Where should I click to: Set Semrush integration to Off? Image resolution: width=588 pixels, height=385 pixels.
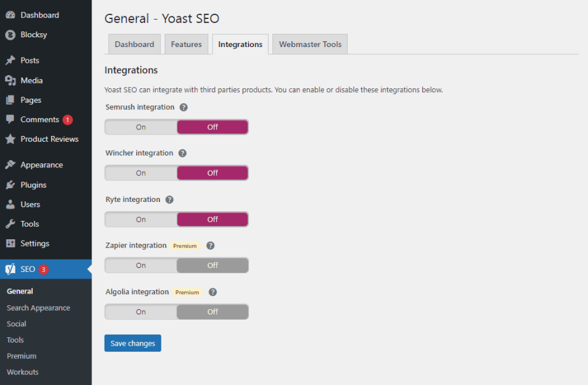[212, 127]
